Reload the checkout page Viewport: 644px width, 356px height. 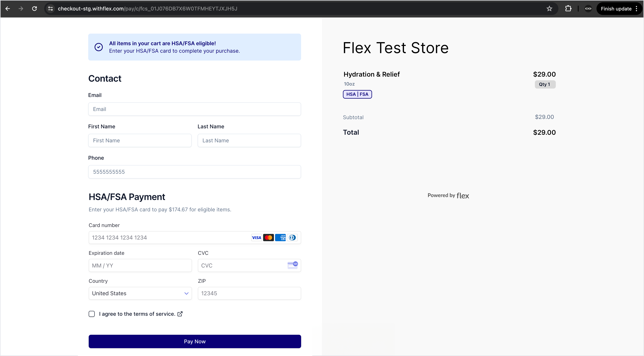[x=34, y=9]
